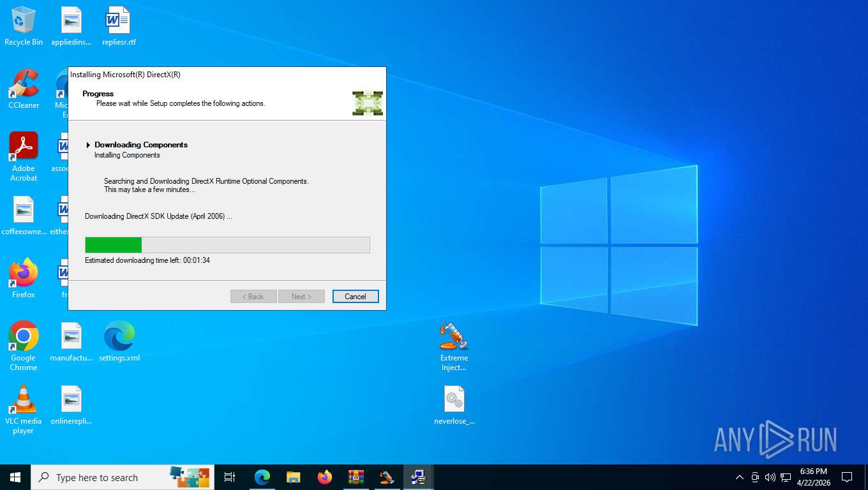Image resolution: width=868 pixels, height=490 pixels.
Task: Click 'Installing Components' step text
Action: click(127, 155)
